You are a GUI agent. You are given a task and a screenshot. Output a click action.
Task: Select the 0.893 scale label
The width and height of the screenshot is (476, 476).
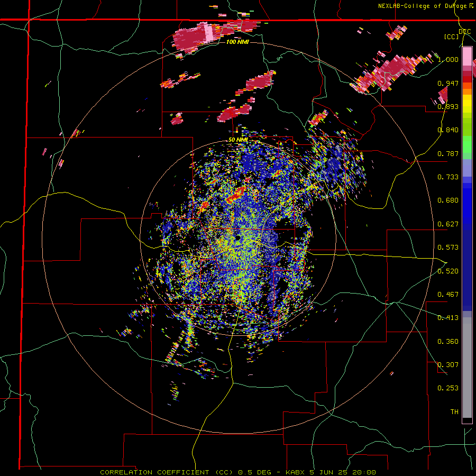point(448,106)
